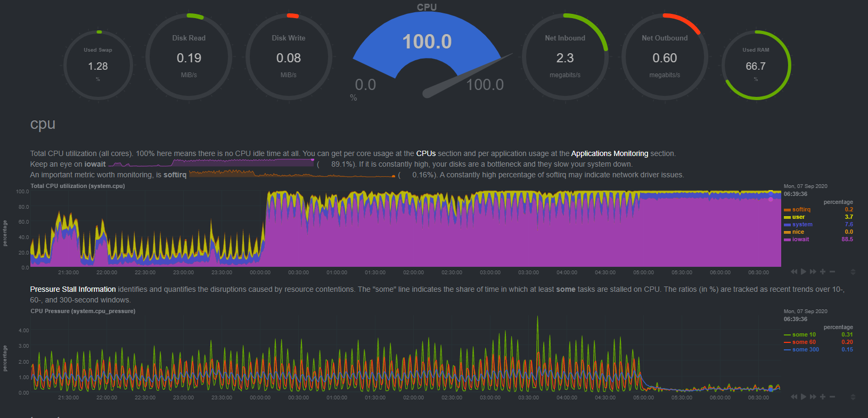
Task: Toggle 'some 10' series in pressure legend
Action: 804,335
